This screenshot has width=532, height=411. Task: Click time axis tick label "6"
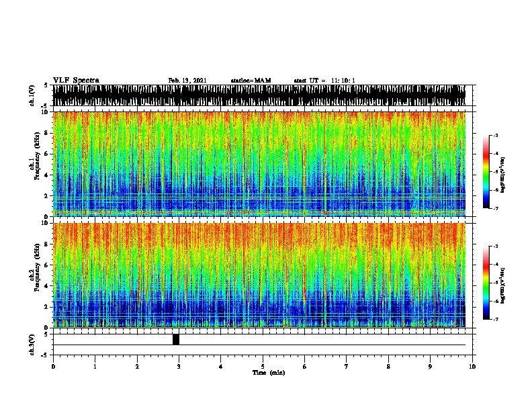click(305, 367)
